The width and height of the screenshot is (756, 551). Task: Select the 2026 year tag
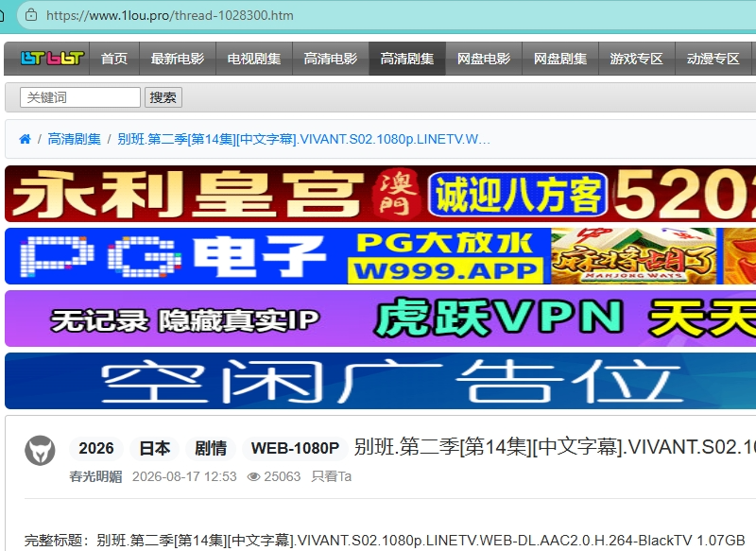[96, 448]
